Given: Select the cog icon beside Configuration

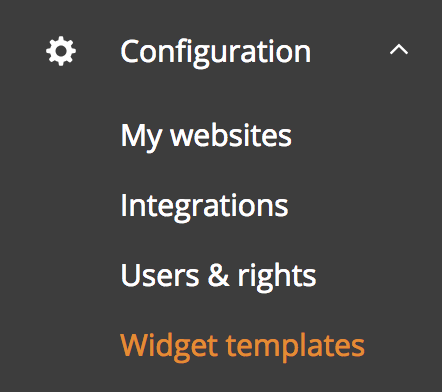Looking at the screenshot, I should pos(61,51).
